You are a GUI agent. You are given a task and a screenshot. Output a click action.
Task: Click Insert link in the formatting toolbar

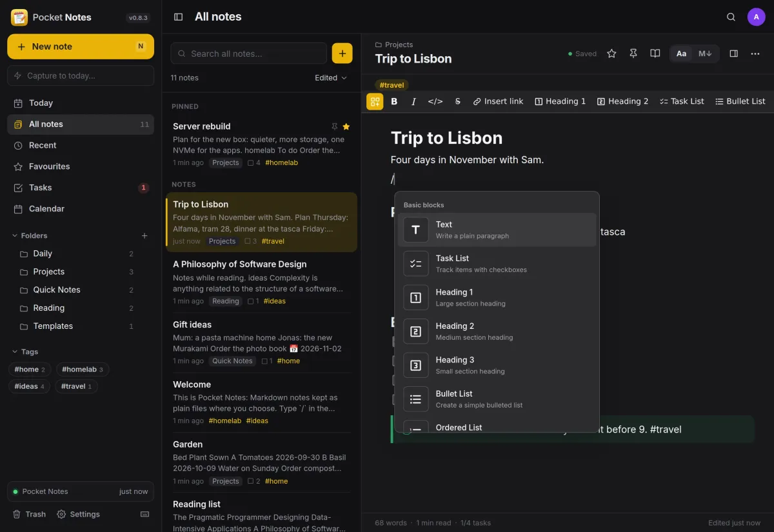click(498, 101)
